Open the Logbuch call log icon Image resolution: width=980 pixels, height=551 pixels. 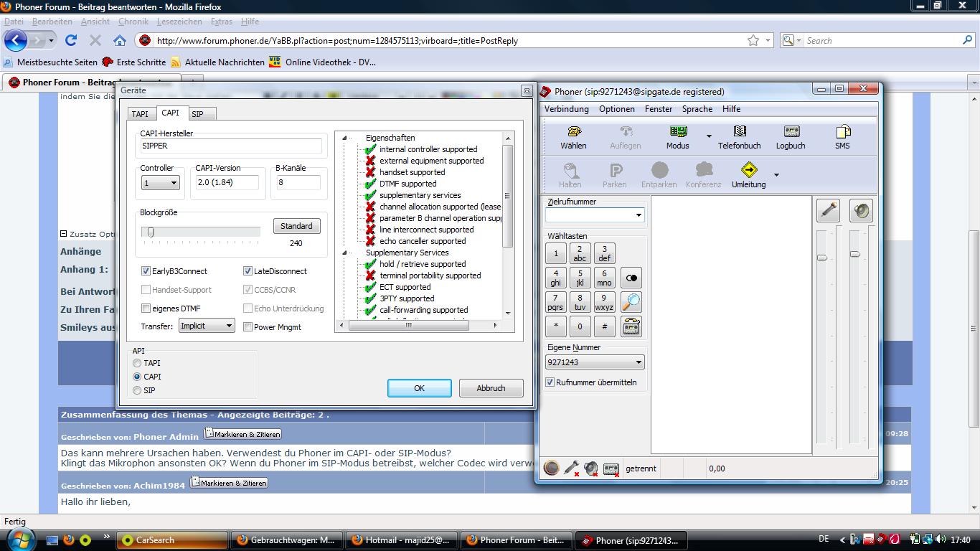[791, 133]
